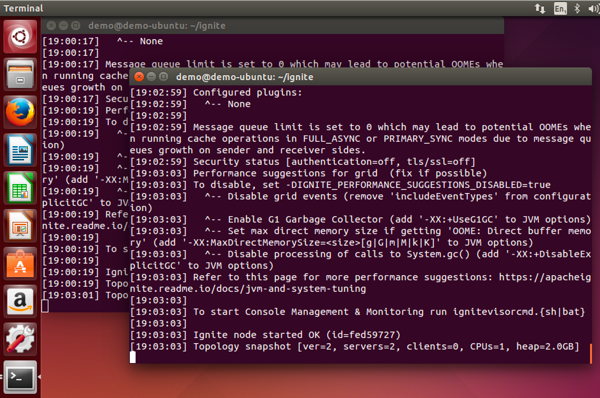Open the En keyboard layout indicator

560,8
